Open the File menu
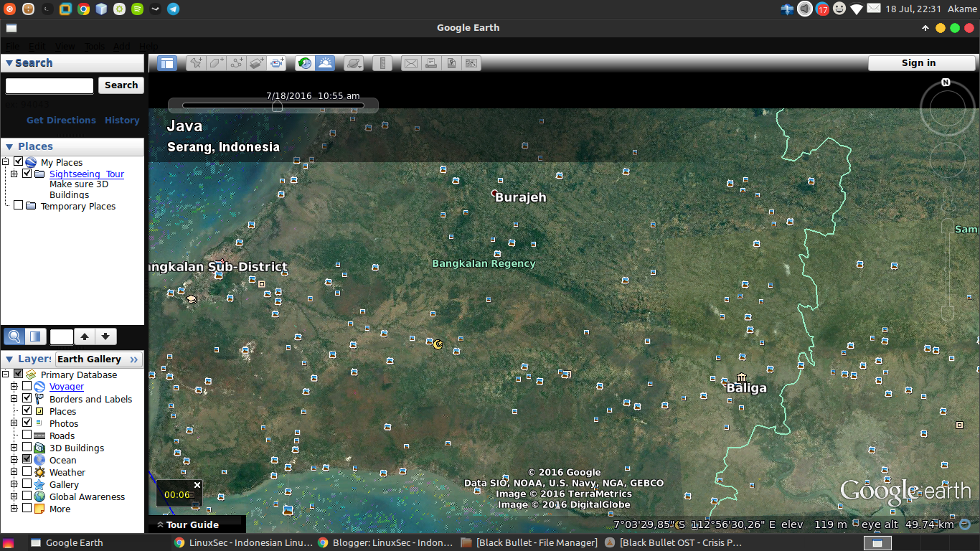Image resolution: width=980 pixels, height=551 pixels. tap(13, 47)
